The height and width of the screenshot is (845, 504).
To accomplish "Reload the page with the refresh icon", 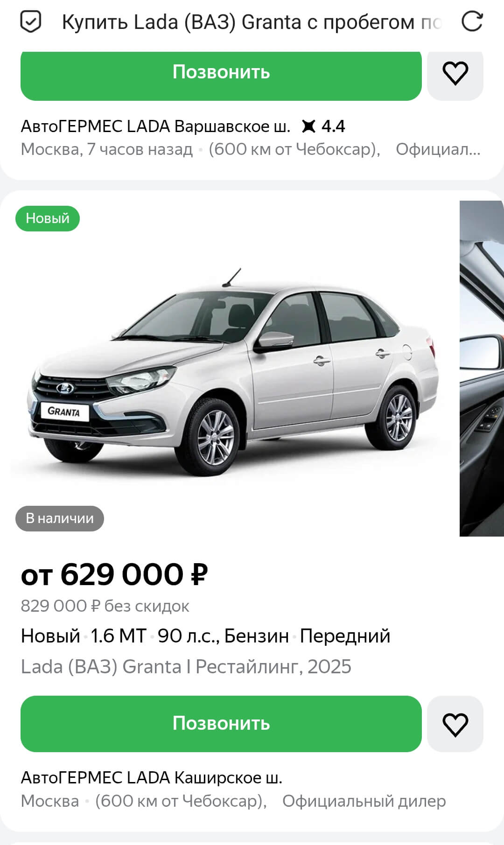I will pyautogui.click(x=472, y=21).
